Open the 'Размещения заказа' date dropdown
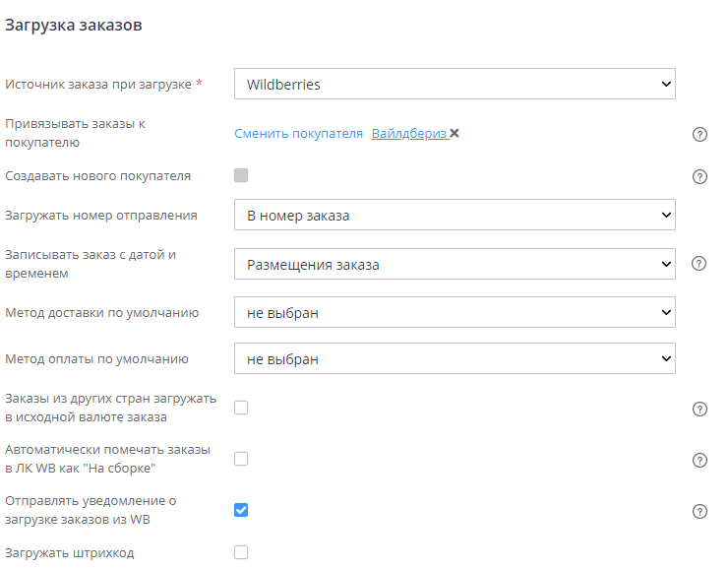 tap(455, 264)
